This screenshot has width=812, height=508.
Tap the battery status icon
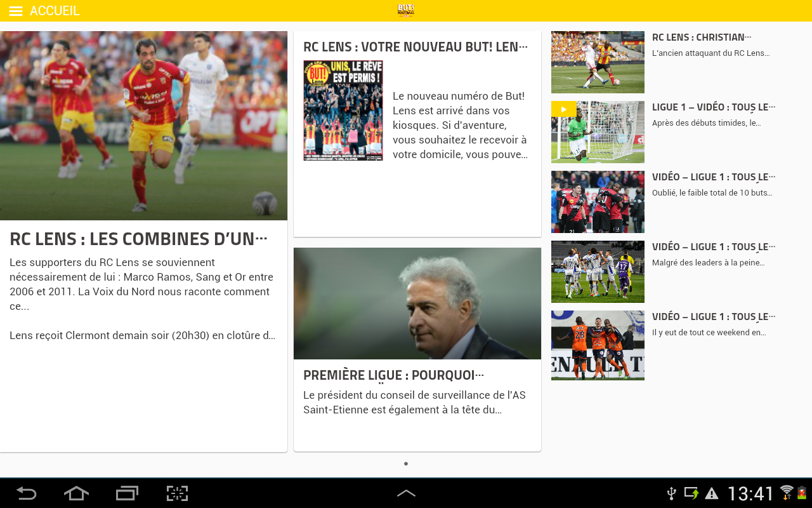click(x=802, y=493)
